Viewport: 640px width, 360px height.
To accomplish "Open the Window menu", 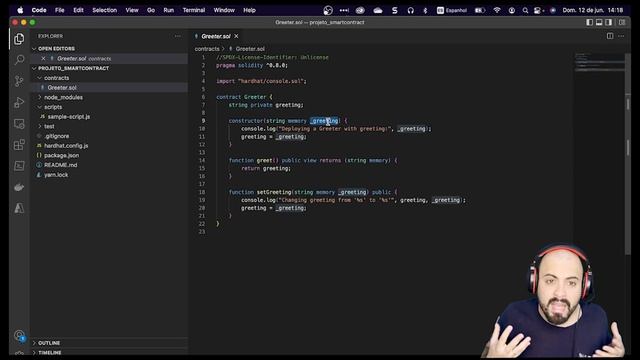I will tap(224, 10).
